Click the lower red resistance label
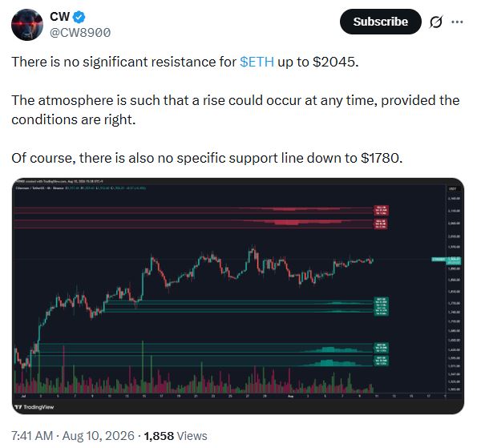Image resolution: width=477 pixels, height=448 pixels. 381,224
